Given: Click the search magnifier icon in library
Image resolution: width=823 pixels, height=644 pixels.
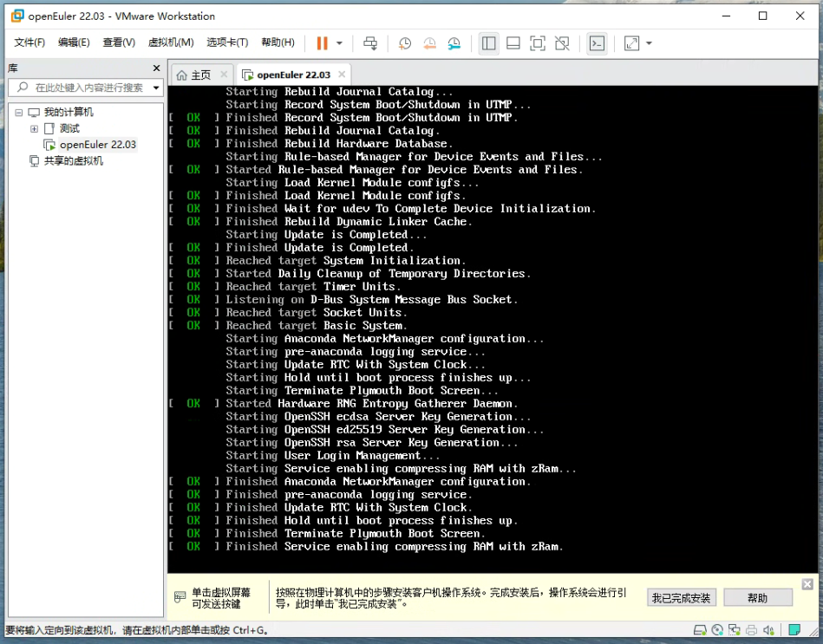Looking at the screenshot, I should pos(23,87).
